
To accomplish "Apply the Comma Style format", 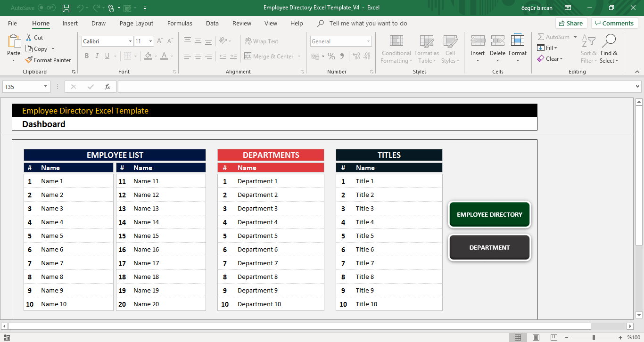I will pyautogui.click(x=343, y=56).
